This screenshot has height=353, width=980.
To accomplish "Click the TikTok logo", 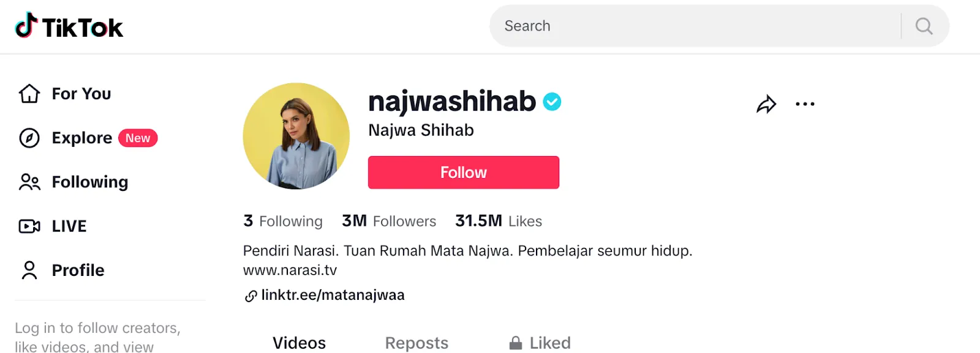I will coord(69,26).
